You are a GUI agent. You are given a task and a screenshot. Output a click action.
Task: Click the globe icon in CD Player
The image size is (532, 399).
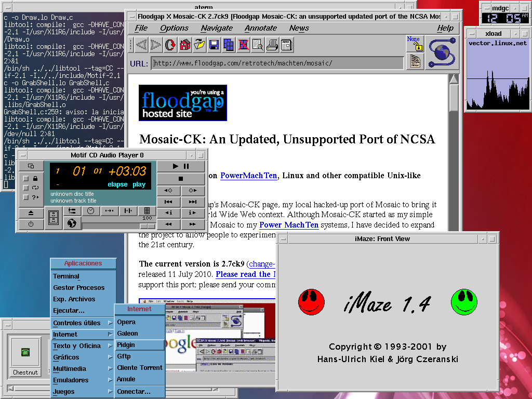72,223
